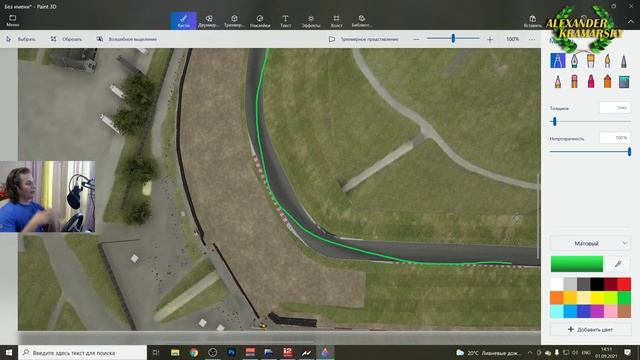Viewport: 640px width, 360px height.
Task: Open the Эффекты (Effects) tab
Action: pyautogui.click(x=311, y=20)
